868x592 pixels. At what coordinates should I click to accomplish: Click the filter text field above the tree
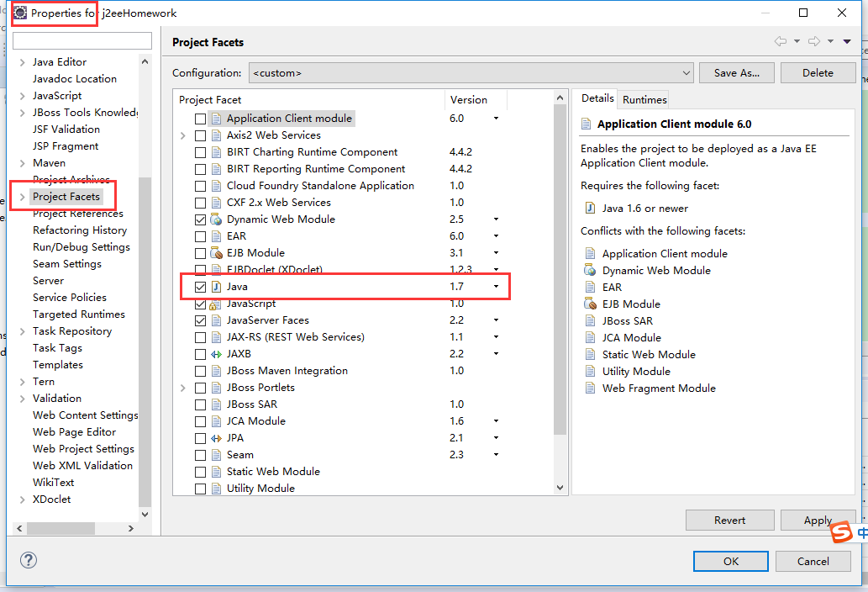[x=82, y=41]
